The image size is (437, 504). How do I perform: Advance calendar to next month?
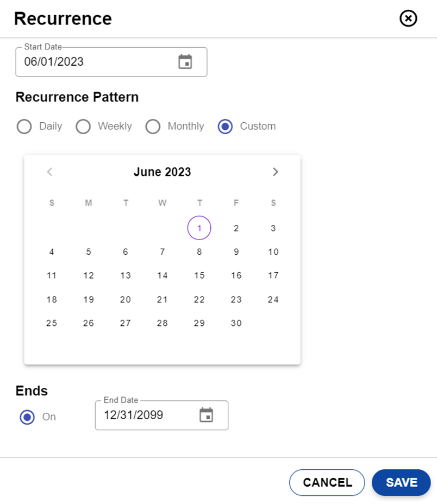coord(276,172)
